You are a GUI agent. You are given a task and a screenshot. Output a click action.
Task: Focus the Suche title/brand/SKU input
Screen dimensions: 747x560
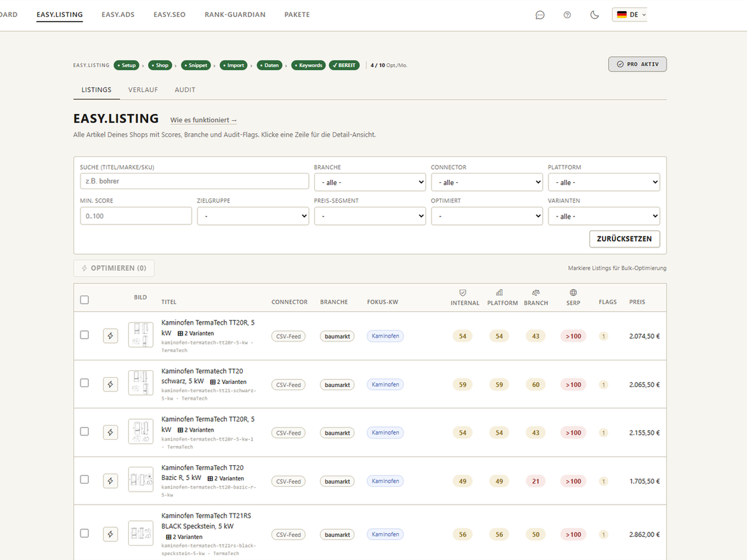click(x=194, y=181)
